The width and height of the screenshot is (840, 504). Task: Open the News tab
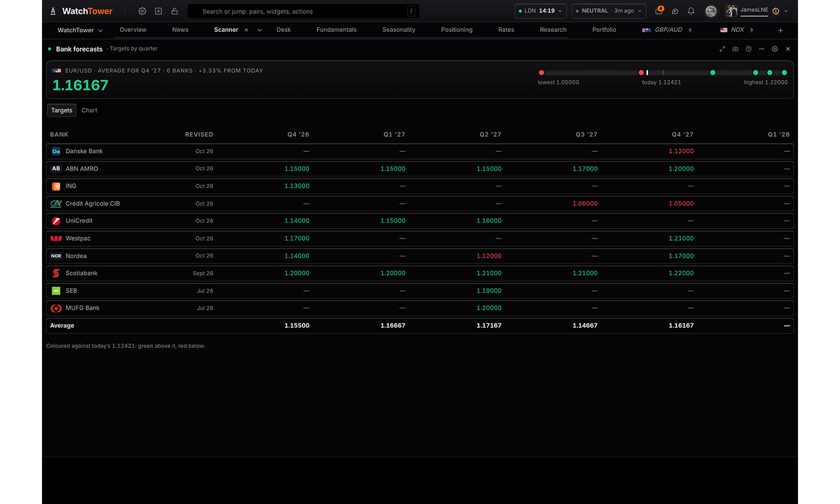180,30
